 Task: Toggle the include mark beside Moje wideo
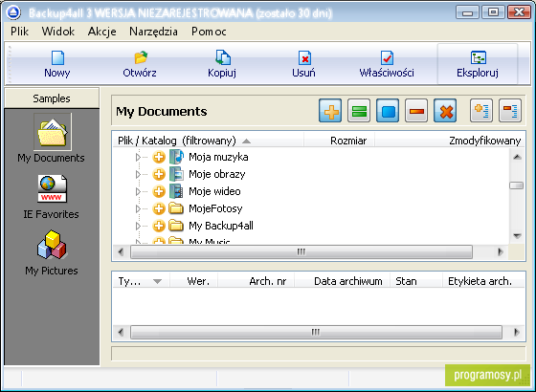click(x=159, y=191)
